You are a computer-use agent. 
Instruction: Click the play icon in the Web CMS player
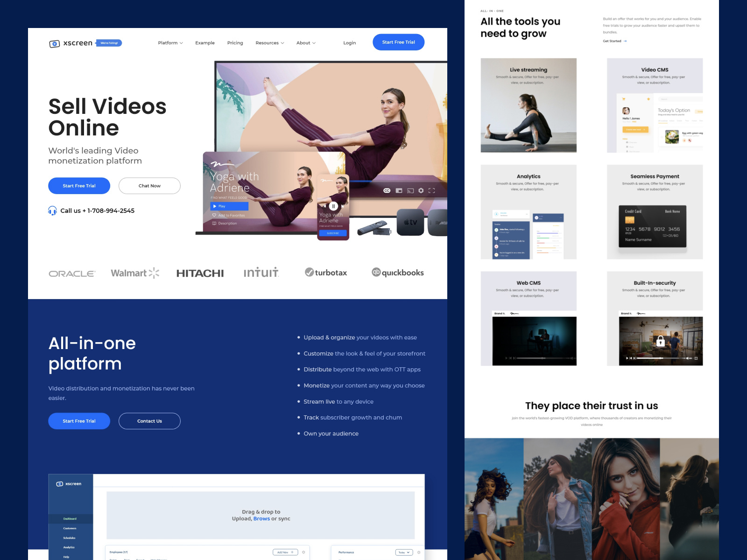[x=507, y=358]
